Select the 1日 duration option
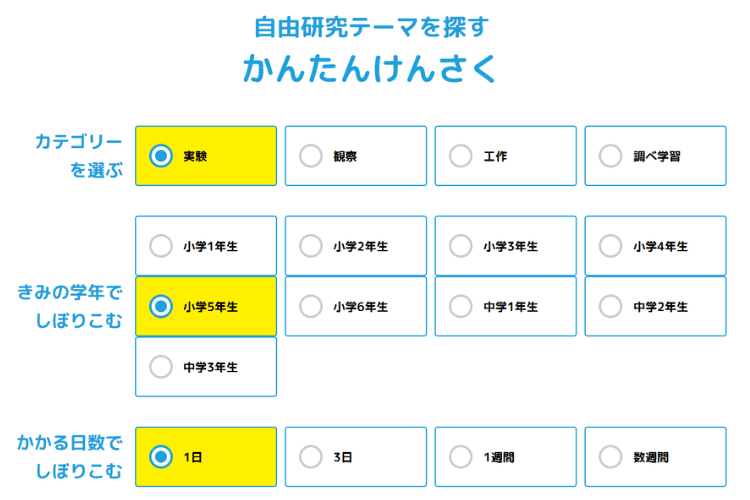 161,457
